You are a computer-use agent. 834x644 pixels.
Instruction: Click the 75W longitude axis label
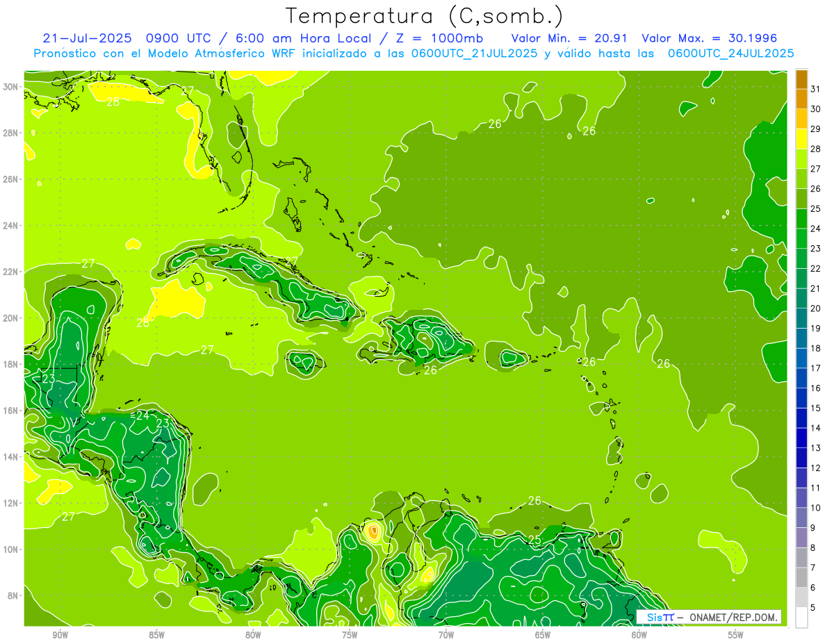tap(350, 635)
